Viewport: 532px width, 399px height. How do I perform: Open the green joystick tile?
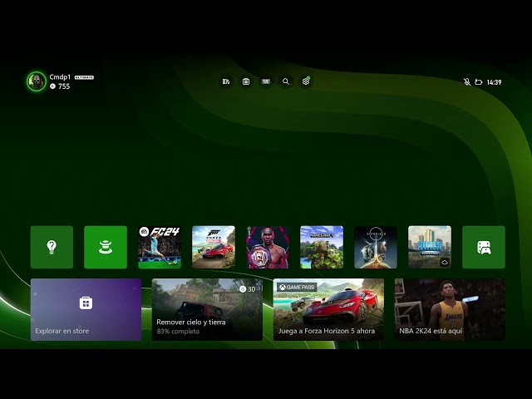click(106, 247)
